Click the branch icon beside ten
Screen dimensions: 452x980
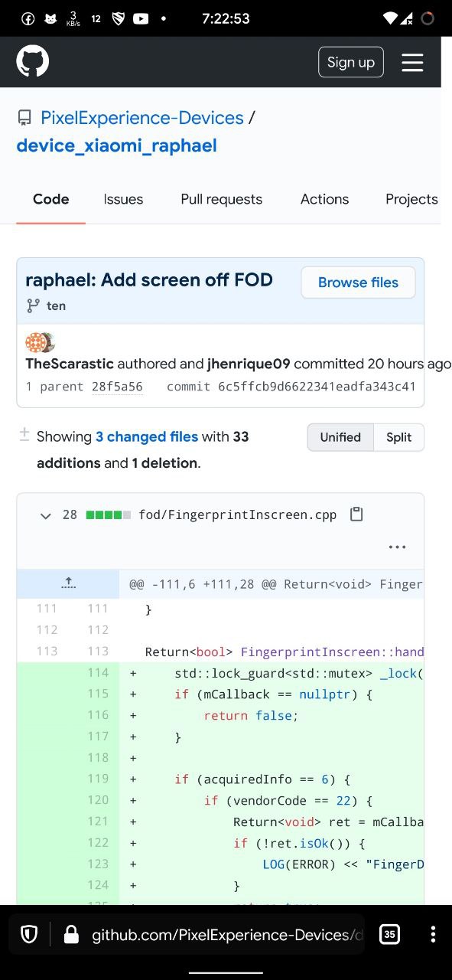click(33, 306)
